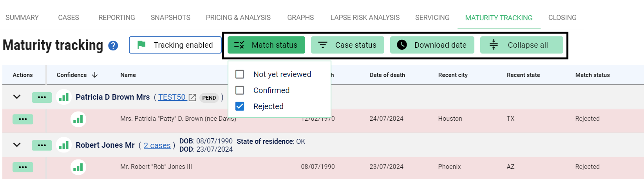Switch to the Lapse Risk Analysis tab

365,18
